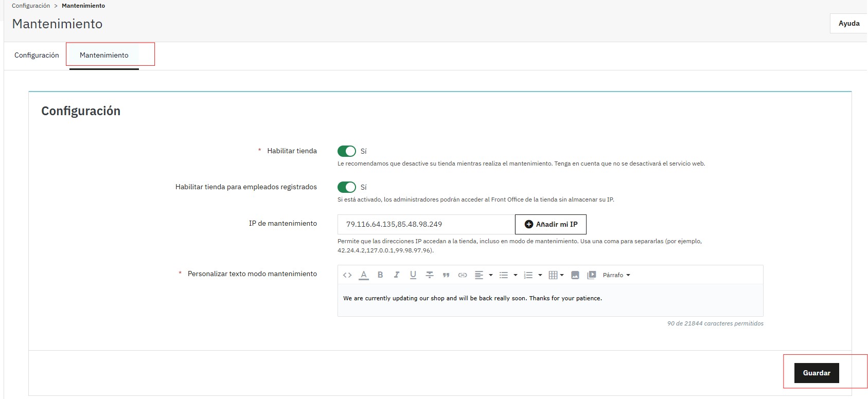Open the bullet list options dropdown

pos(516,275)
